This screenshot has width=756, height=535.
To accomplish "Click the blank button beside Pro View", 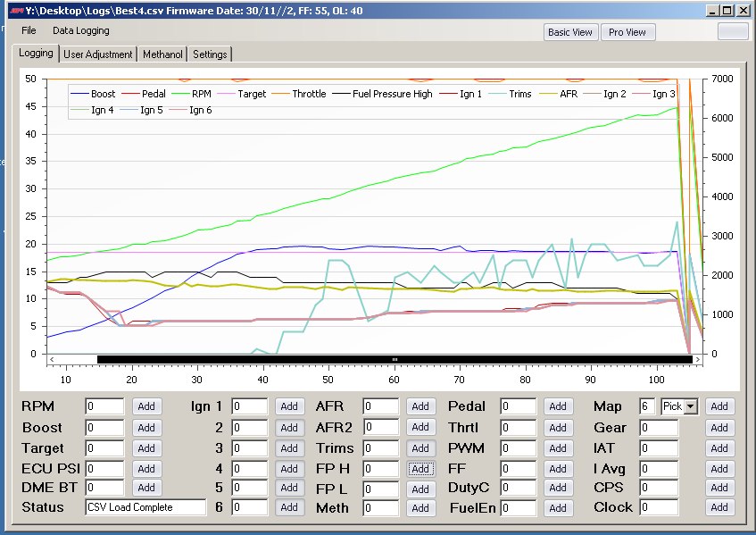I will coord(733,31).
